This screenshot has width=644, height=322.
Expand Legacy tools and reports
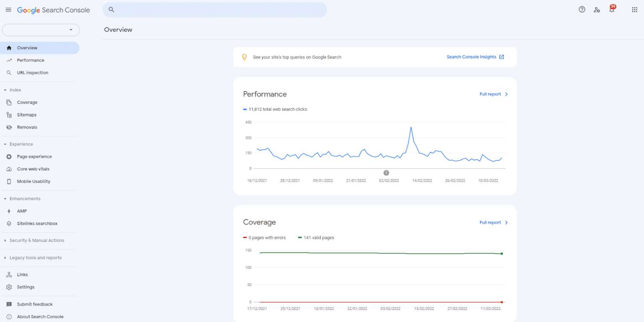35,257
